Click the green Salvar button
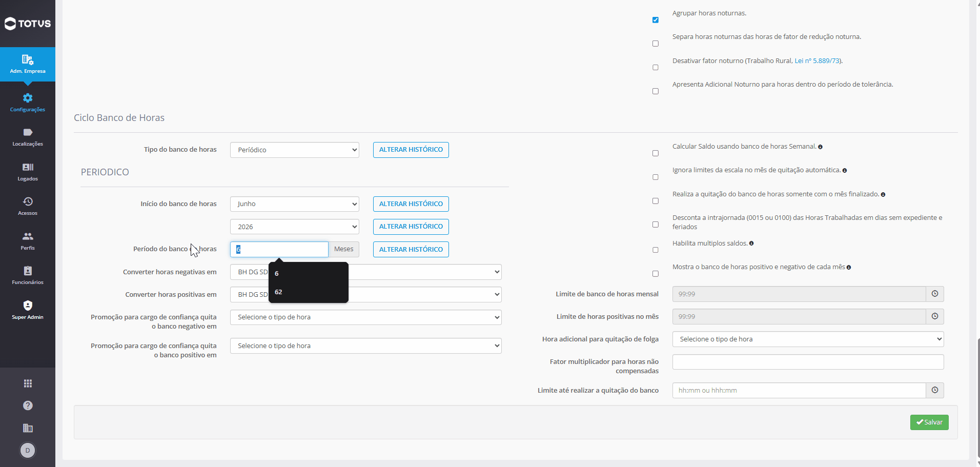This screenshot has height=467, width=980. pos(929,422)
